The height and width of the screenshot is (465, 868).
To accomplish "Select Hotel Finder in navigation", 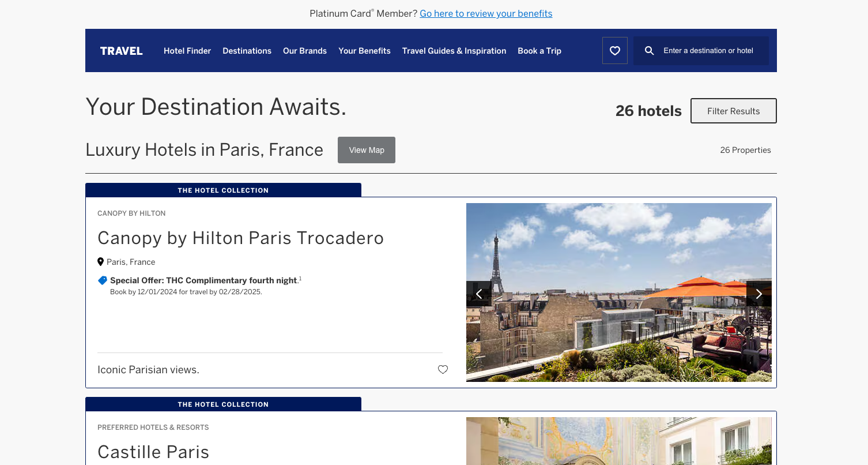I will click(187, 51).
